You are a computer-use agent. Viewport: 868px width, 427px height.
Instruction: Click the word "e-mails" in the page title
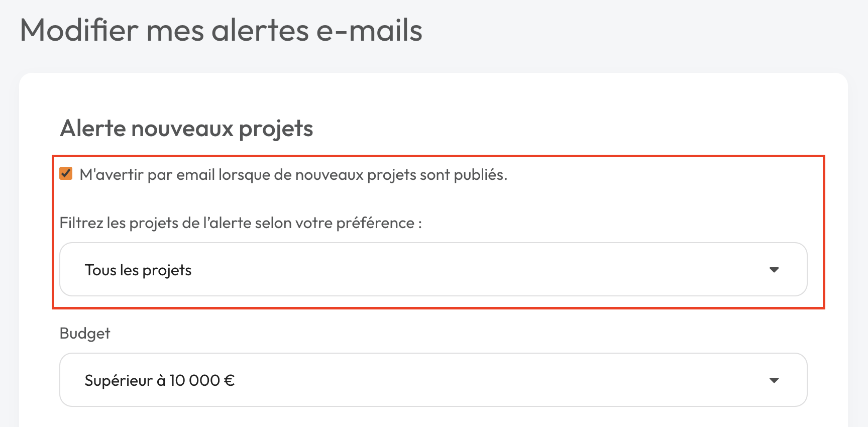369,30
